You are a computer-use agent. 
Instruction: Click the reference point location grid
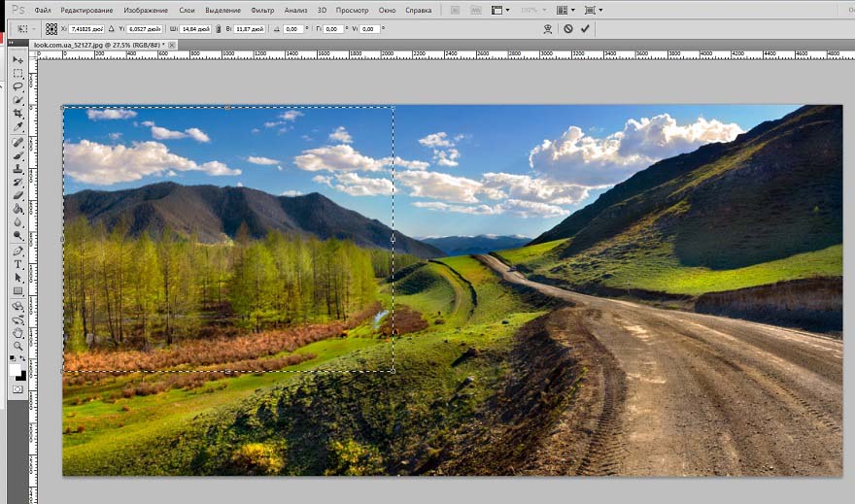tap(51, 28)
